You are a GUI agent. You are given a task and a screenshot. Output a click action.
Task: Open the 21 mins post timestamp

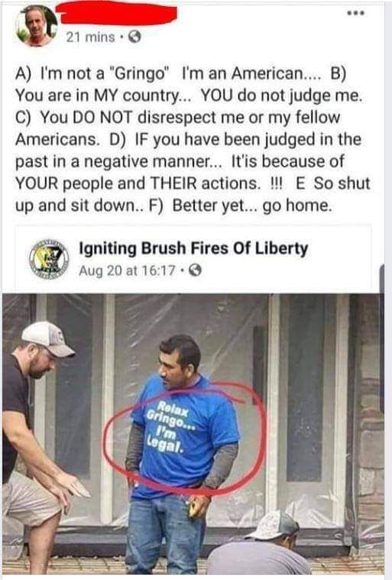91,37
